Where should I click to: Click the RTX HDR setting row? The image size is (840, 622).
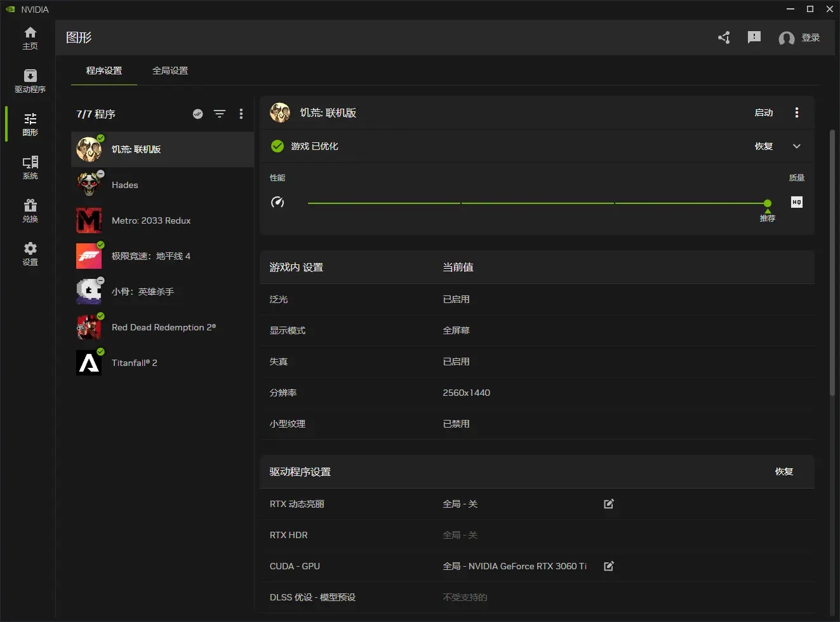click(x=537, y=535)
